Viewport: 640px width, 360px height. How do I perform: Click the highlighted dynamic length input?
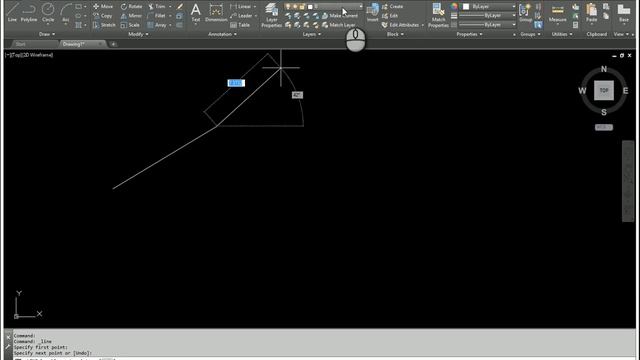click(236, 83)
